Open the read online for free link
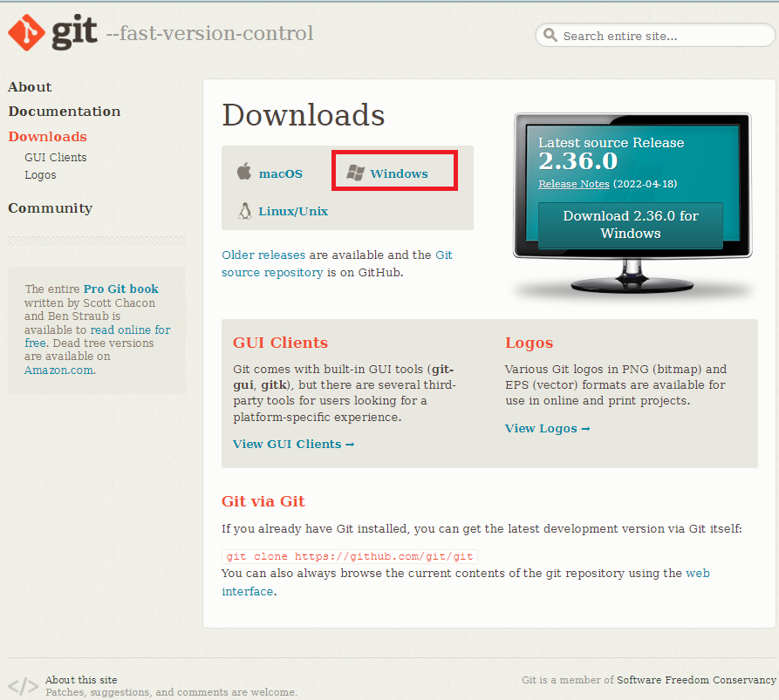The height and width of the screenshot is (700, 779). pyautogui.click(x=98, y=336)
